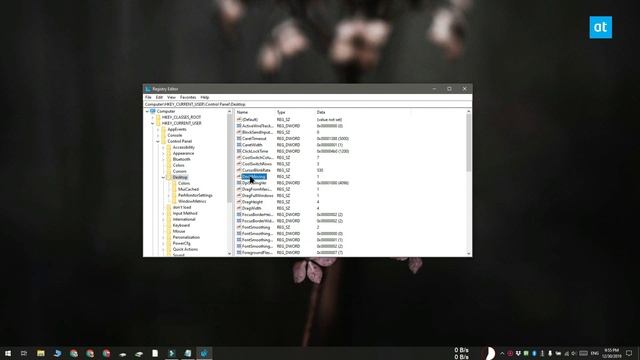Select the Appearance key

coord(183,153)
